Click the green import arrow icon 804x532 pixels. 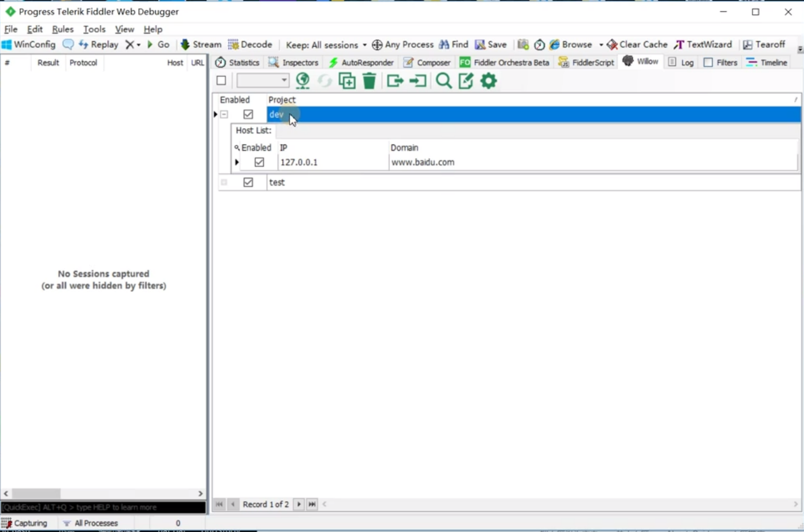pyautogui.click(x=418, y=81)
